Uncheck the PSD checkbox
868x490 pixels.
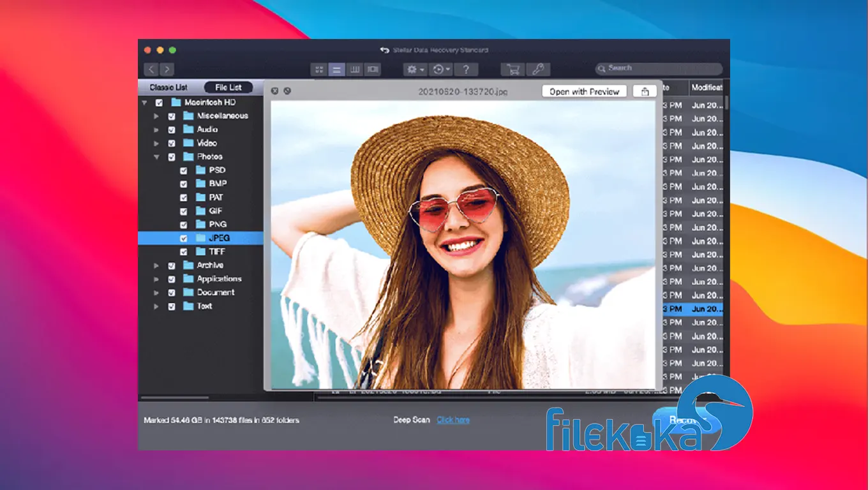tap(184, 170)
